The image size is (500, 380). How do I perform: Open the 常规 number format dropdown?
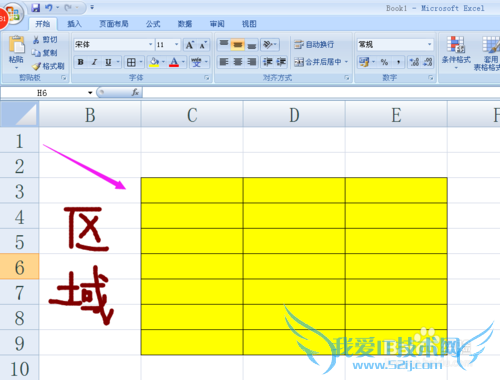click(429, 44)
